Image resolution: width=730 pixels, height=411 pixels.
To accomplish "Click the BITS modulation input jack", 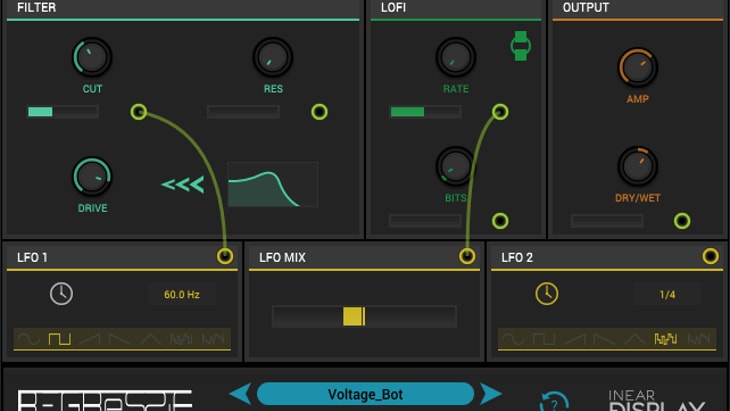I will [x=500, y=221].
